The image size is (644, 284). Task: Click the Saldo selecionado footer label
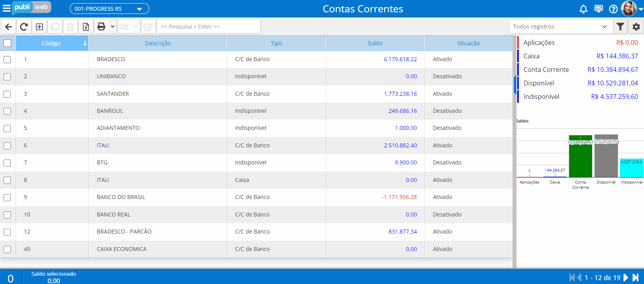coord(54,274)
